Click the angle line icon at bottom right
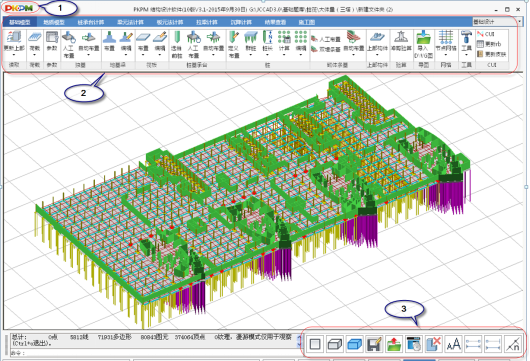The height and width of the screenshot is (361, 530). coord(513,344)
